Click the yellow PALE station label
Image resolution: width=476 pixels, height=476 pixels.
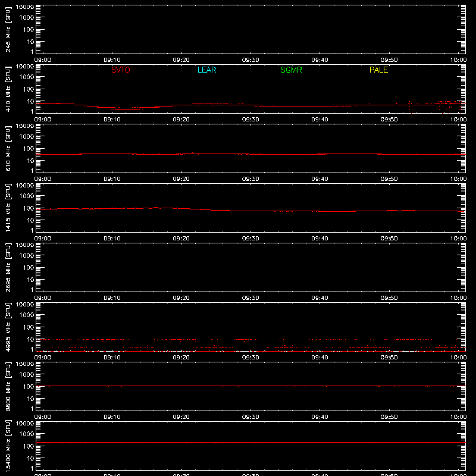(x=378, y=70)
